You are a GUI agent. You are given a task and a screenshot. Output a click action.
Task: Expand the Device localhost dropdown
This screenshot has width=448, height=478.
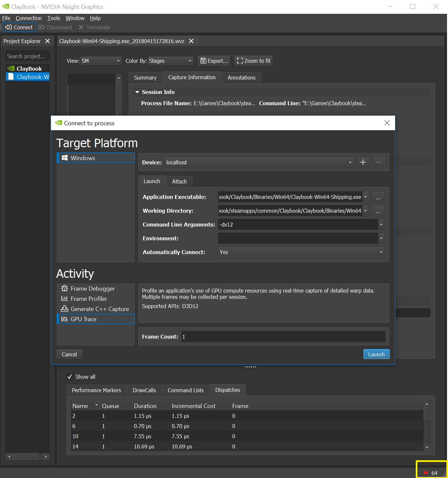[x=259, y=162]
